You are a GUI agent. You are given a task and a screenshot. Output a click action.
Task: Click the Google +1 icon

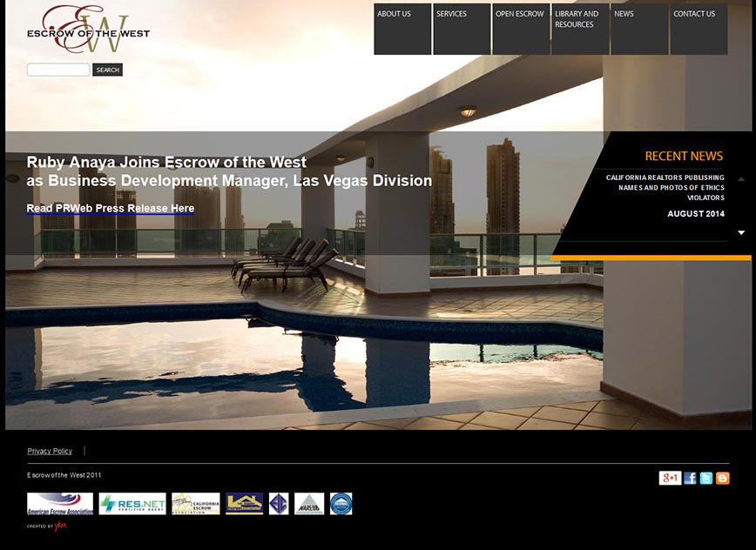(x=670, y=478)
